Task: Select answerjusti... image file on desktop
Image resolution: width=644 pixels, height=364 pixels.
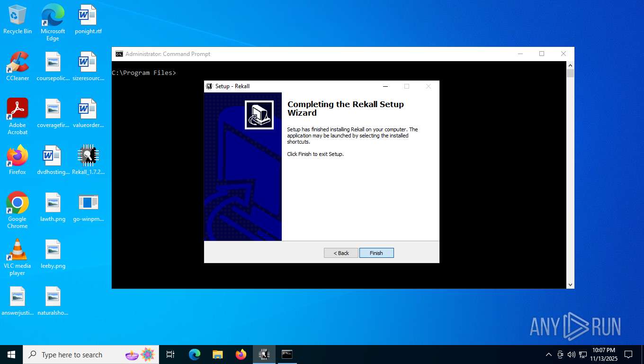Action: (18, 301)
